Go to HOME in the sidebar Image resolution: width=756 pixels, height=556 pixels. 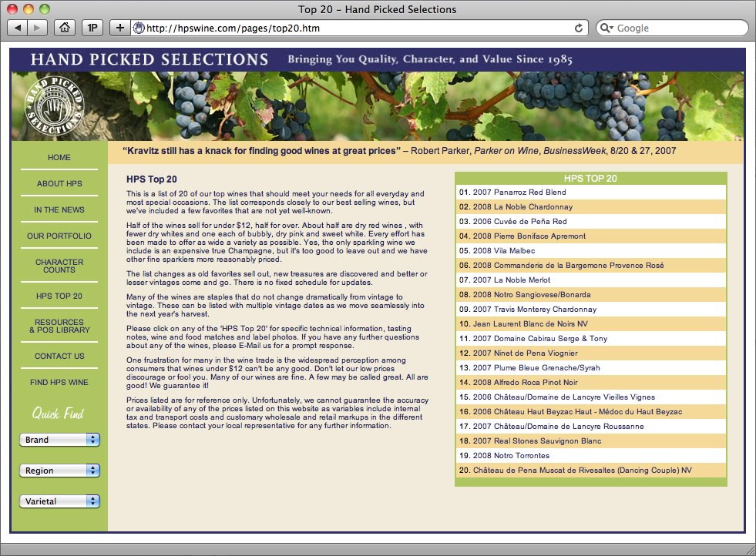[x=59, y=158]
